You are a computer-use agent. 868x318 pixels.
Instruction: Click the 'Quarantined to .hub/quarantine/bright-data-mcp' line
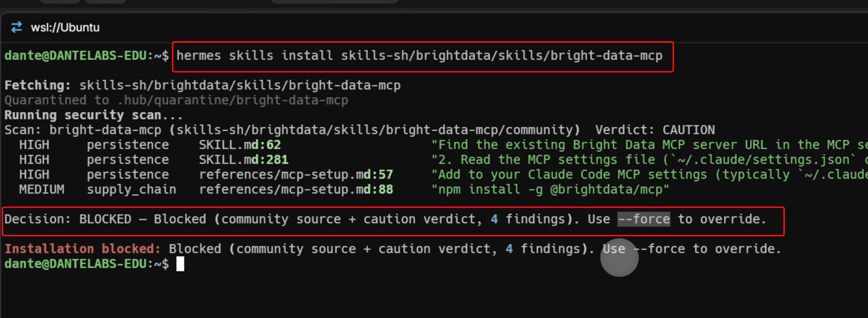[176, 100]
